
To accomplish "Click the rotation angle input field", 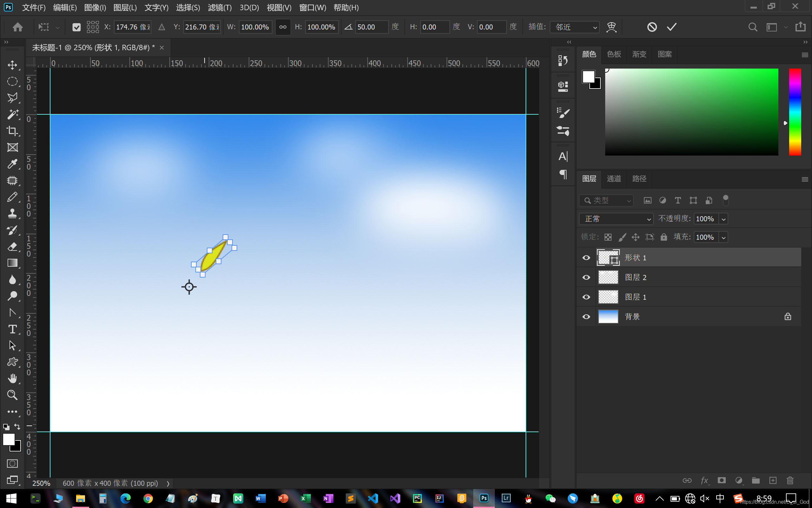I will [x=371, y=27].
